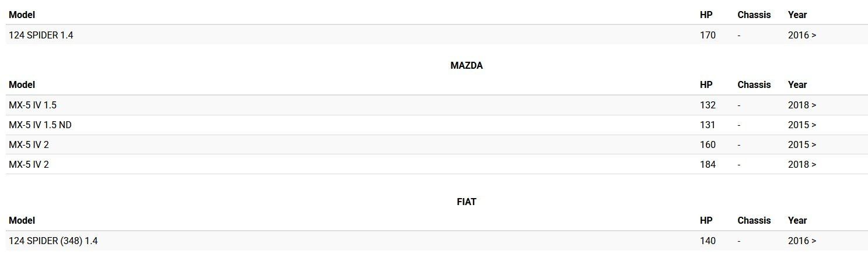Click the FIAT brand heading
Image resolution: width=868 pixels, height=261 pixels.
tap(466, 202)
